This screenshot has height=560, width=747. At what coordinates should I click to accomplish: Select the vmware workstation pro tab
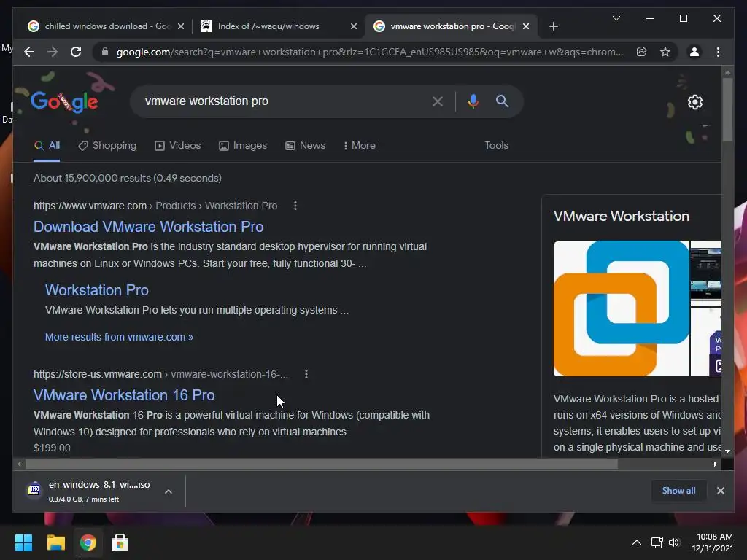pos(451,26)
